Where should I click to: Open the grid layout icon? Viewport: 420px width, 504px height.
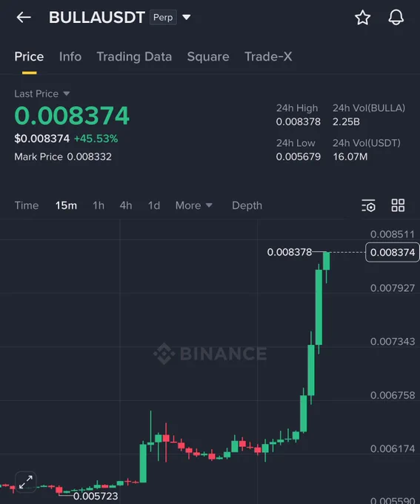click(x=398, y=205)
